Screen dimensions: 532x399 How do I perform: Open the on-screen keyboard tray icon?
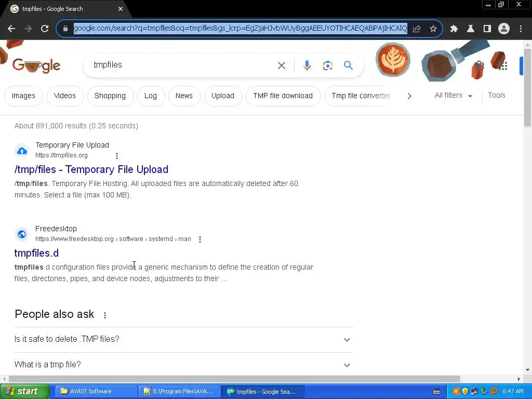pyautogui.click(x=436, y=392)
